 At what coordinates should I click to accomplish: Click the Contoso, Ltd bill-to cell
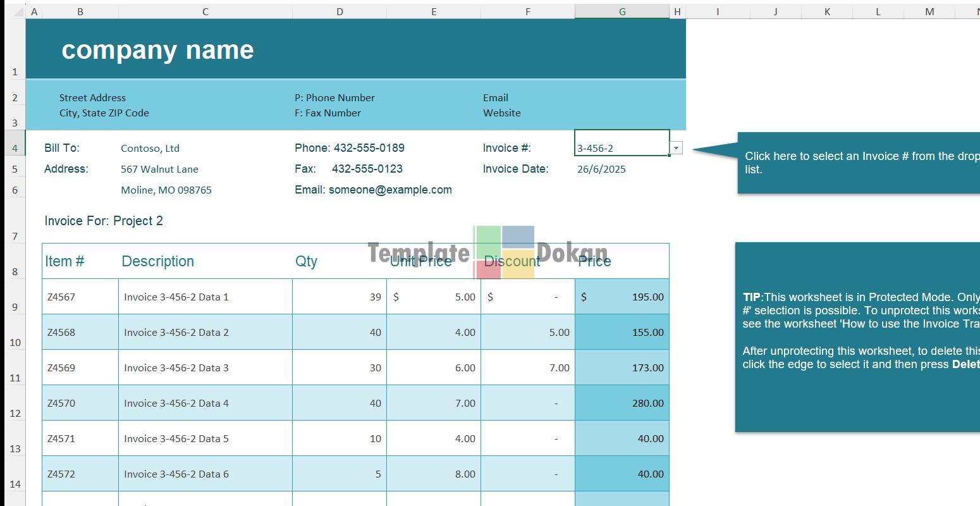coord(150,148)
